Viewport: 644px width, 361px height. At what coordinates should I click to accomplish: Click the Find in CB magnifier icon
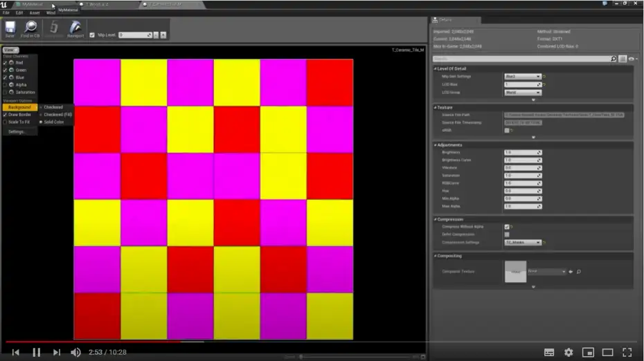[30, 28]
